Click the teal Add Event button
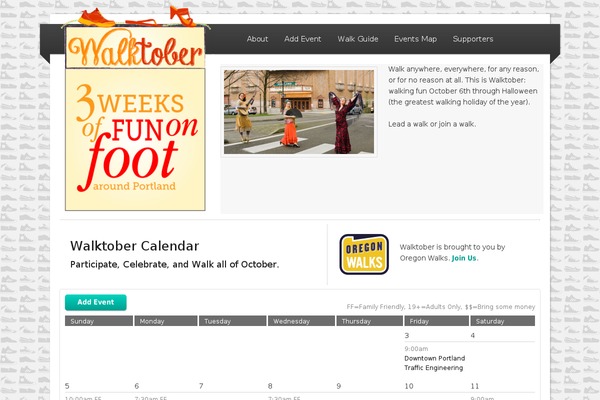This screenshot has width=600, height=400. [96, 302]
